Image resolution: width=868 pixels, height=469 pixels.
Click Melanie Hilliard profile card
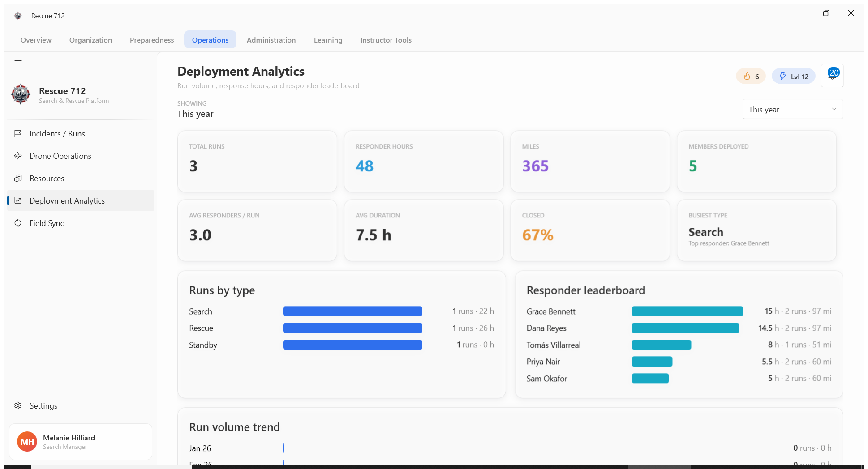pyautogui.click(x=81, y=442)
